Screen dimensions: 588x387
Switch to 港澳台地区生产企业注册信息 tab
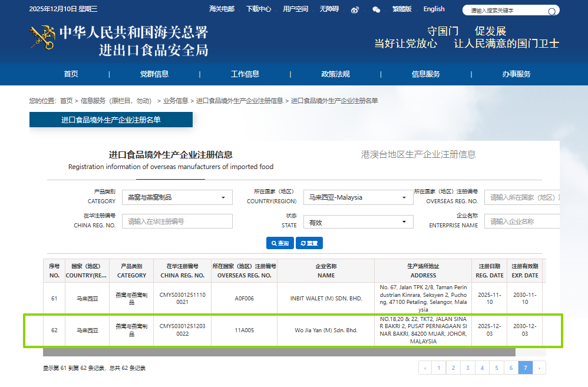click(x=418, y=154)
